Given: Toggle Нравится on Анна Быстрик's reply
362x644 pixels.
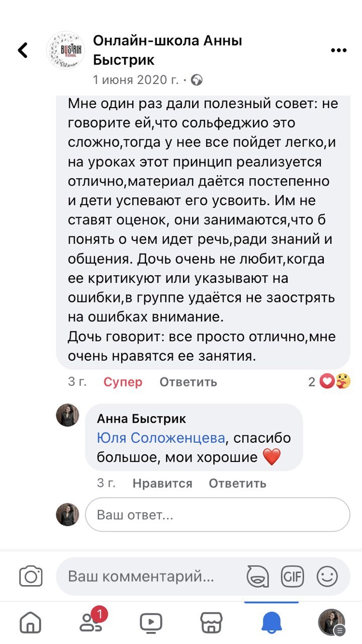Looking at the screenshot, I should point(162,484).
